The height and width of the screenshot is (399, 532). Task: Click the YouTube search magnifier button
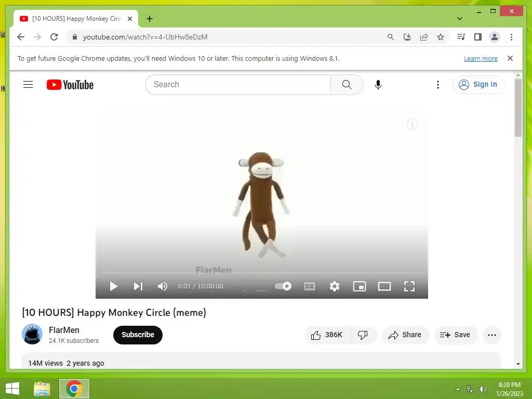[x=347, y=85]
